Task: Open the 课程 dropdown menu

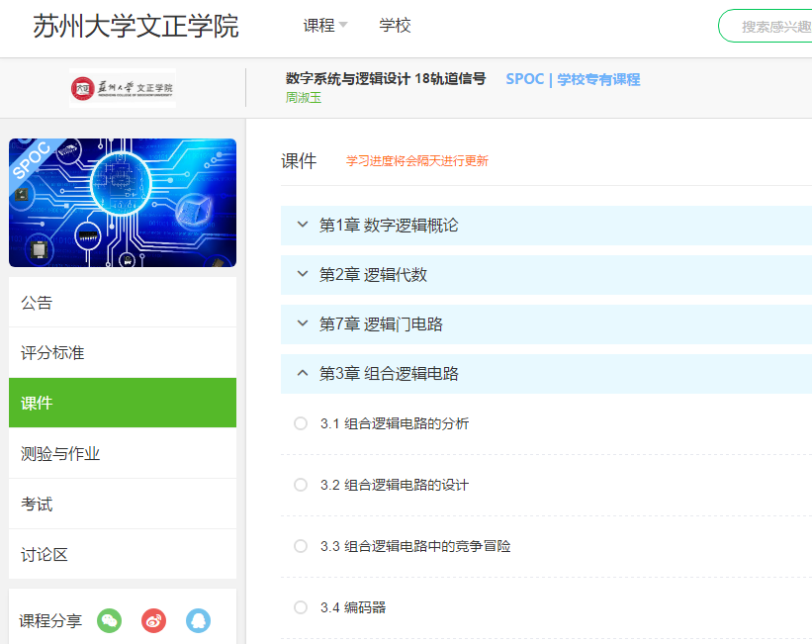Action: click(325, 26)
